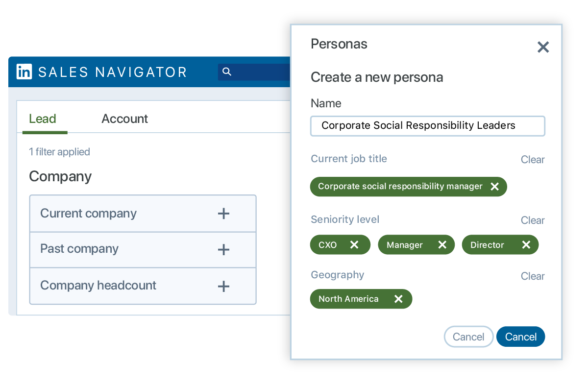This screenshot has height=386, width=588.
Task: Remove the North America geography chip
Action: [398, 299]
